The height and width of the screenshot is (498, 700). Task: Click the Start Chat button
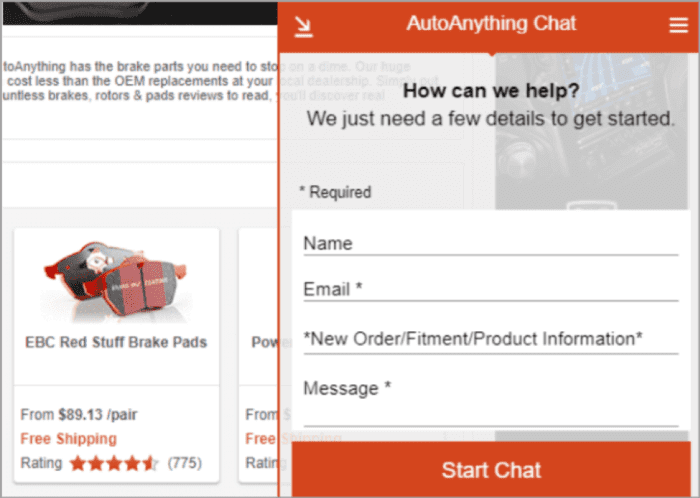(491, 469)
